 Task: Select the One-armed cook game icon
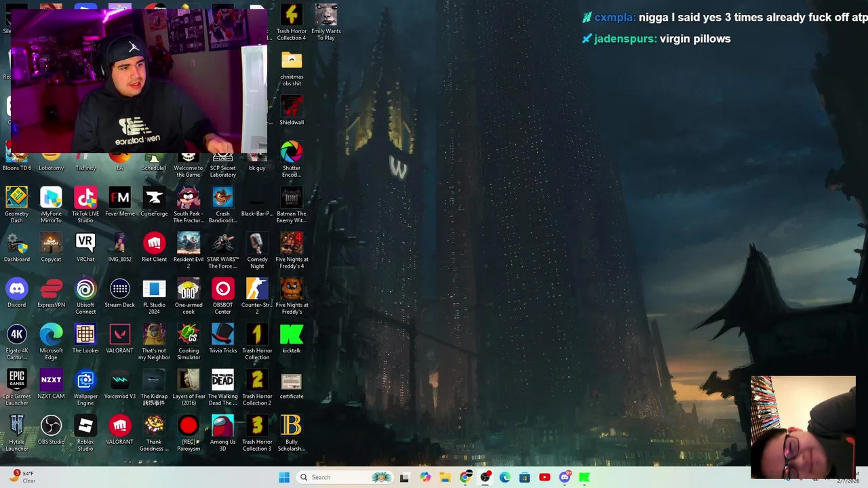click(189, 296)
